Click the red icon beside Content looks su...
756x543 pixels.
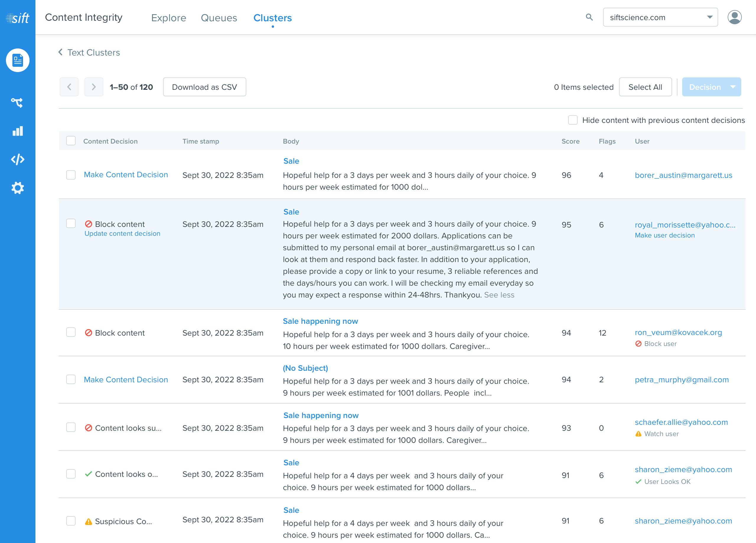[88, 427]
